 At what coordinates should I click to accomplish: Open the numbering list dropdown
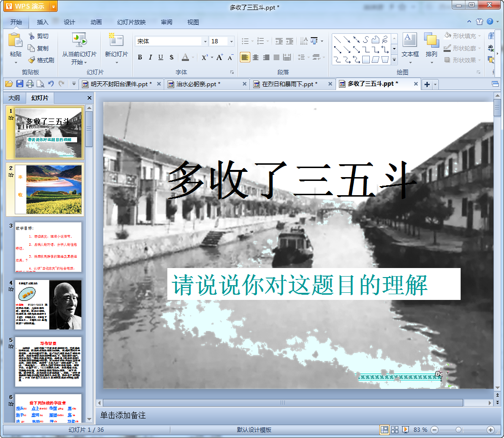tap(268, 41)
